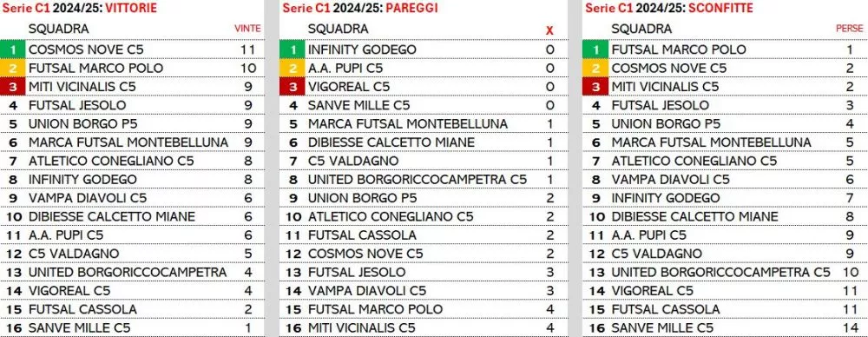Click MARCA FUTSAL MONTEBELLUNA in Vittorie table

pyautogui.click(x=128, y=142)
